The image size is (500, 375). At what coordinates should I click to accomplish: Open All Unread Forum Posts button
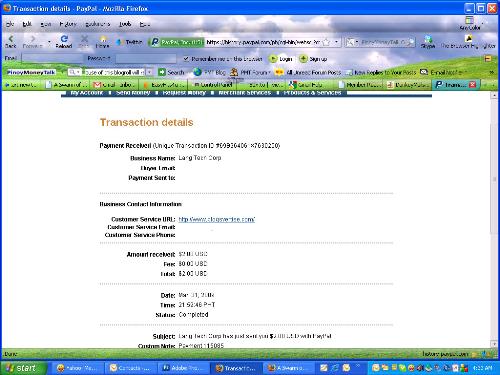click(x=308, y=72)
